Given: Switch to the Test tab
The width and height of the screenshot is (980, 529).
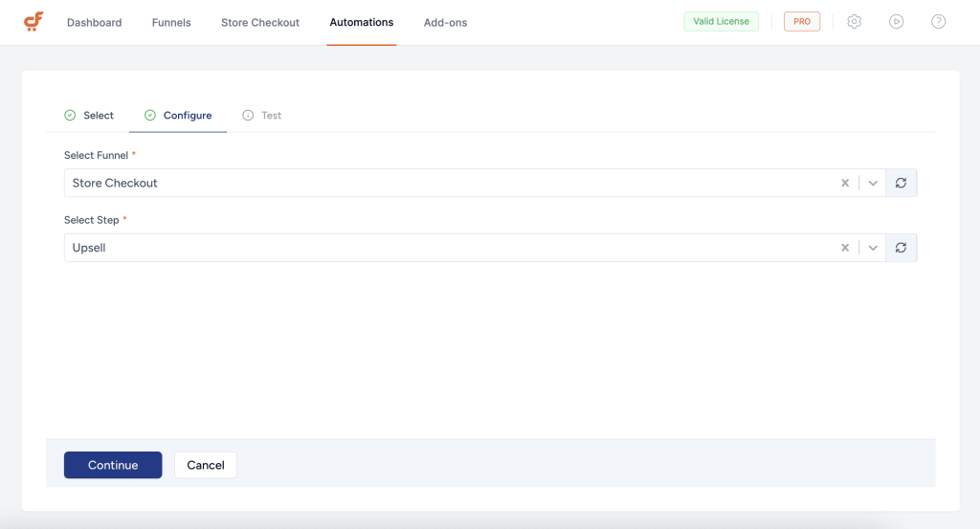Looking at the screenshot, I should click(263, 116).
